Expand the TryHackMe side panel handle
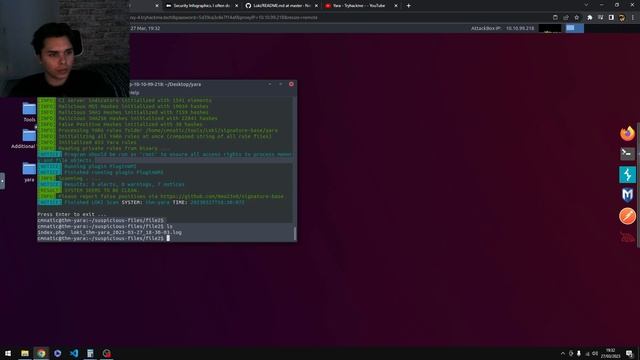640x360 pixels. click(2, 181)
